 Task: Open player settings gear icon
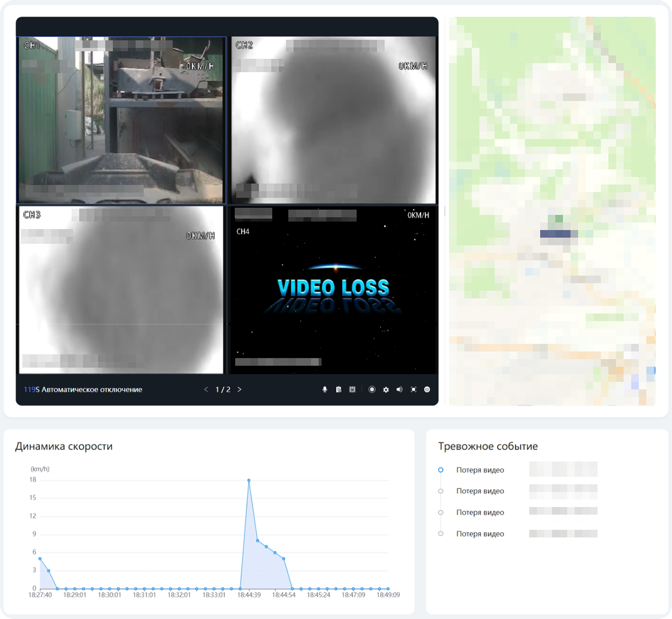386,390
